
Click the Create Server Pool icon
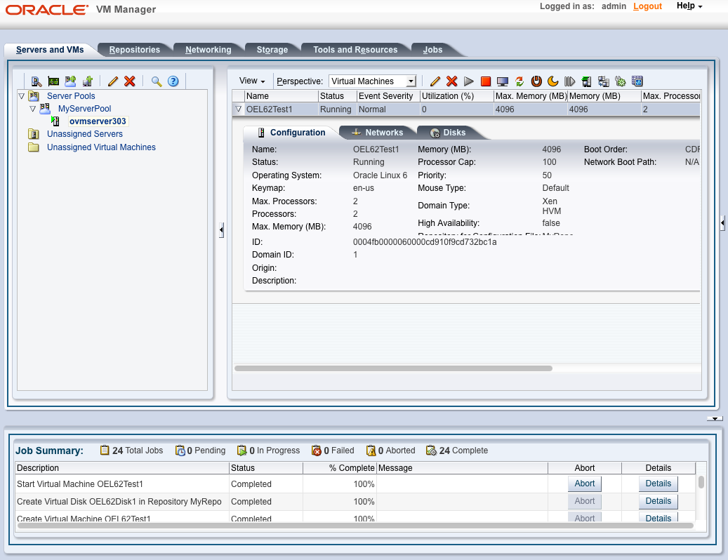(x=71, y=81)
